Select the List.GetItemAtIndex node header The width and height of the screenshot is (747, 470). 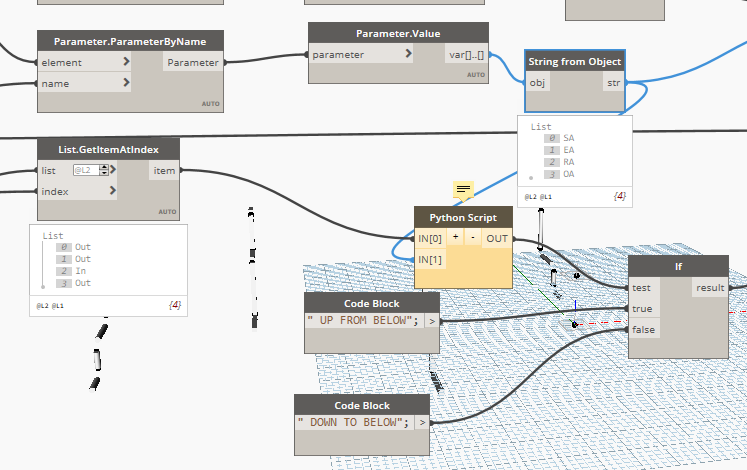coord(109,150)
